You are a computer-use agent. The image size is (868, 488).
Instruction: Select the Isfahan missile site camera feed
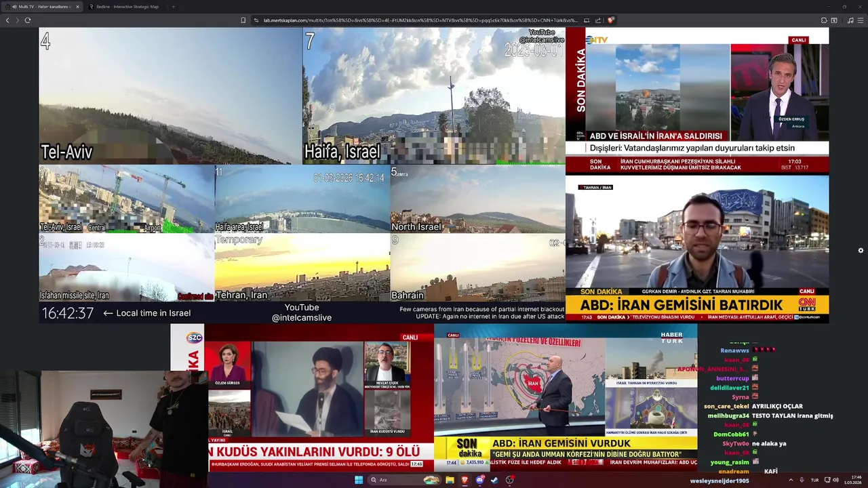pos(127,268)
